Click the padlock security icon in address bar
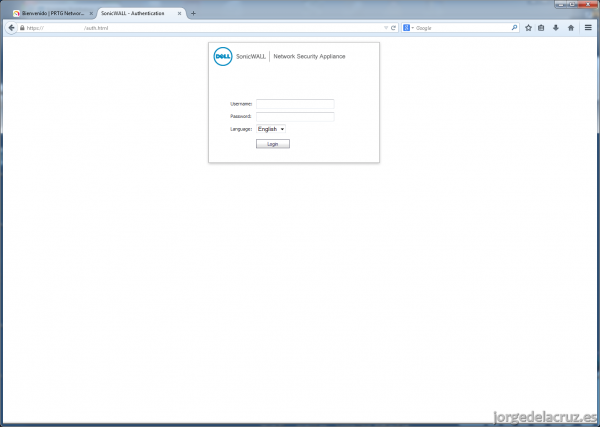Viewport: 600px width, 427px height. (22, 28)
